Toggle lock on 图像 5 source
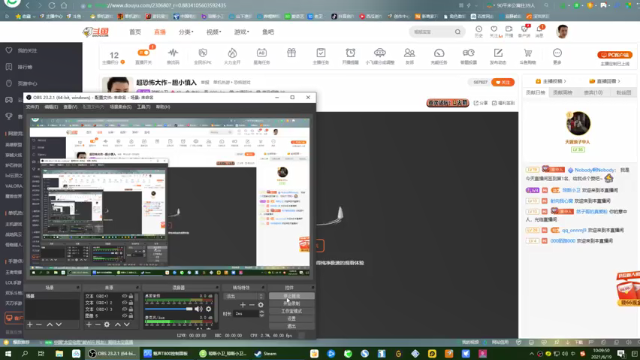Image resolution: width=640 pixels, height=360 pixels. pyautogui.click(x=131, y=316)
